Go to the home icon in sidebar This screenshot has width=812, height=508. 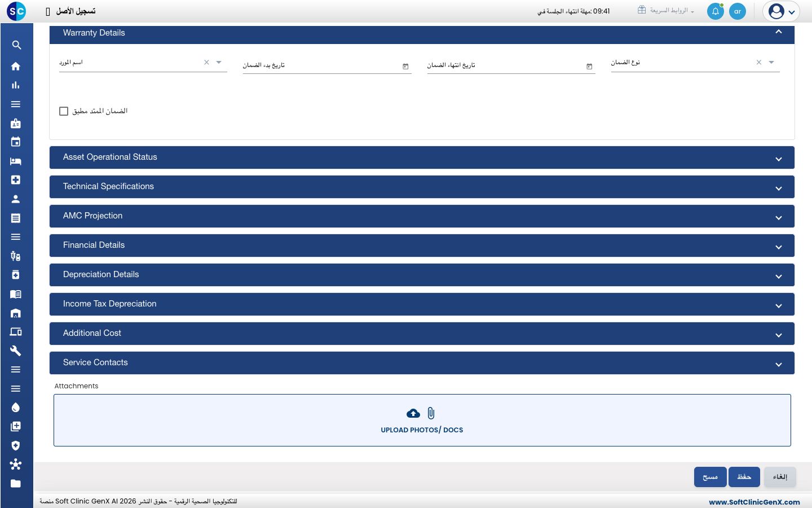(16, 66)
